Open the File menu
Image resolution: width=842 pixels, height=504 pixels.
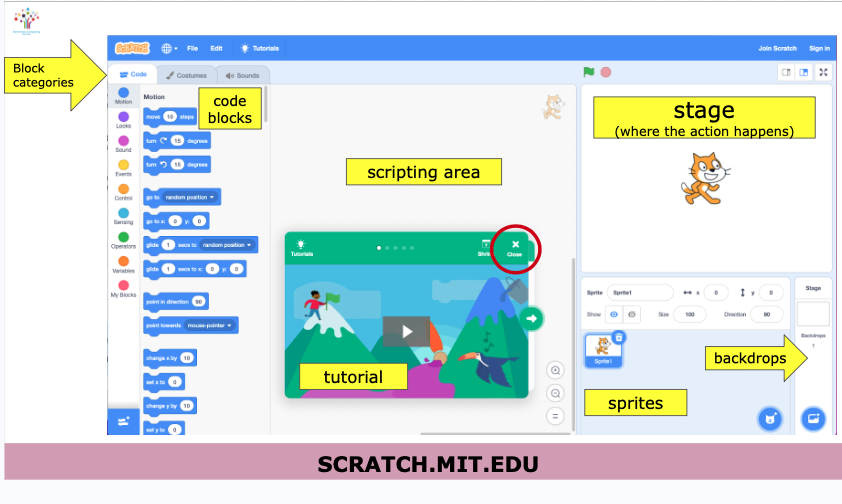(x=192, y=48)
